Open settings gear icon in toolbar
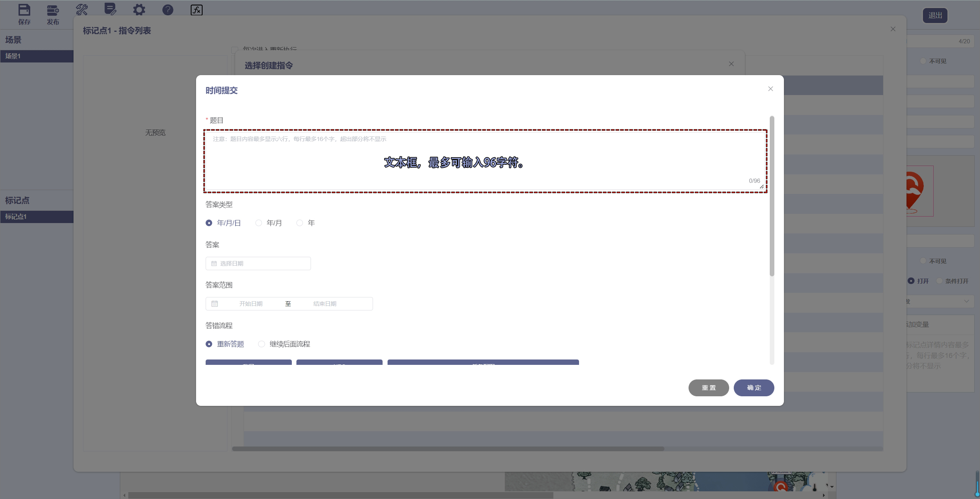Image resolution: width=980 pixels, height=499 pixels. tap(139, 10)
